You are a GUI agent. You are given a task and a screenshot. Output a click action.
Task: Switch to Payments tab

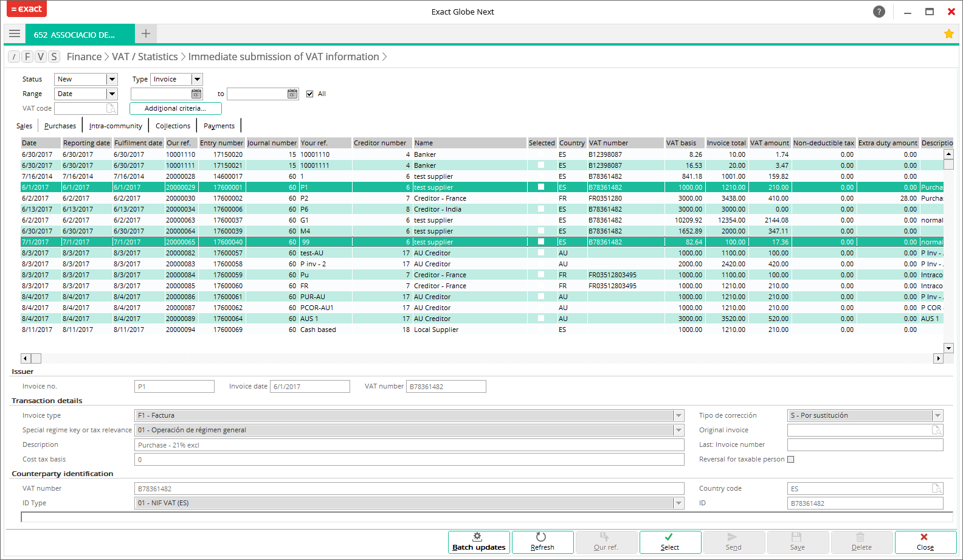pos(219,126)
